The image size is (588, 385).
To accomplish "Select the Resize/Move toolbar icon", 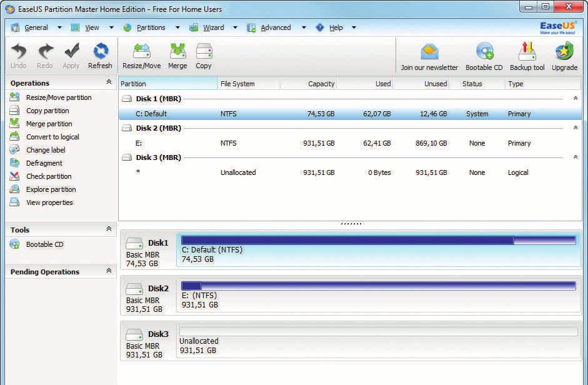I will point(141,51).
